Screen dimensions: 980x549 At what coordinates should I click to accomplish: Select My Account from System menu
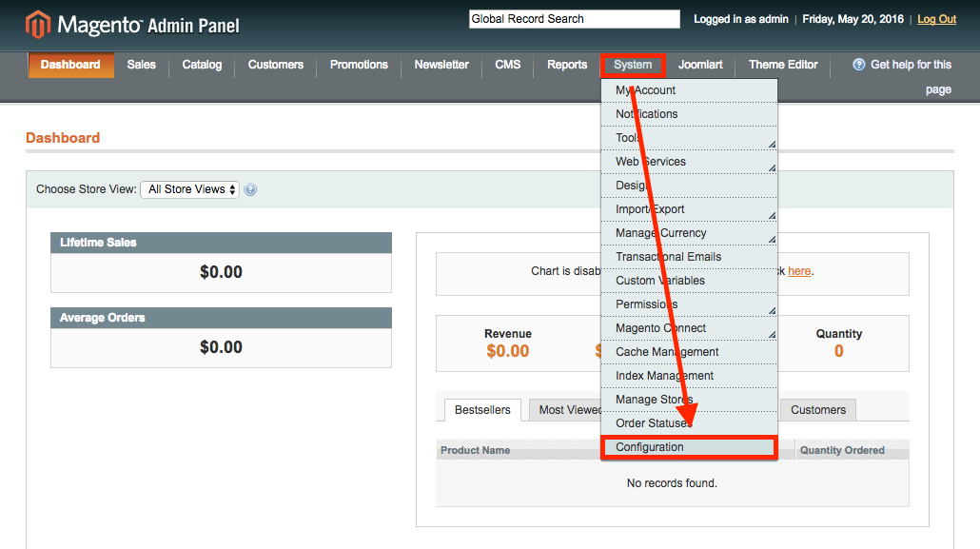(x=689, y=90)
